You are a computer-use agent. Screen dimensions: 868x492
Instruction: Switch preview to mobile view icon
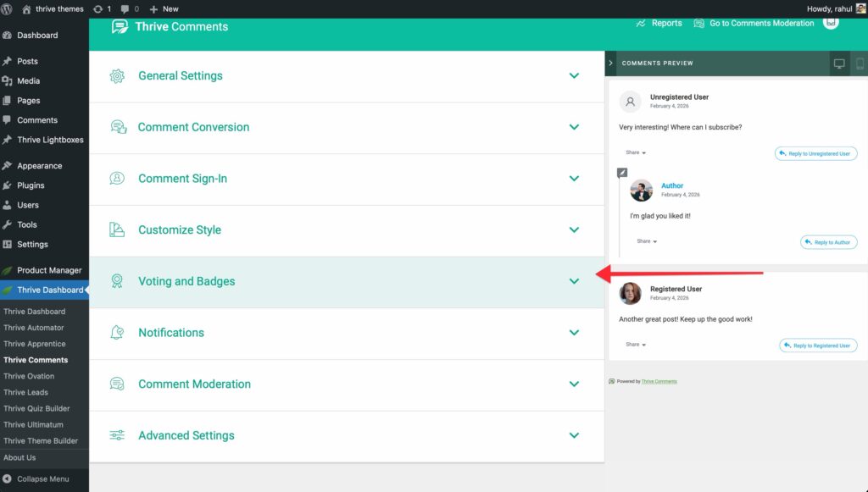click(860, 64)
